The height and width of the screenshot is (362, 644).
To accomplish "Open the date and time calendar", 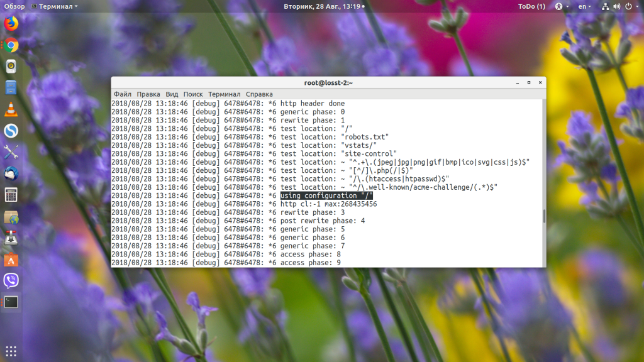I will pos(321,6).
